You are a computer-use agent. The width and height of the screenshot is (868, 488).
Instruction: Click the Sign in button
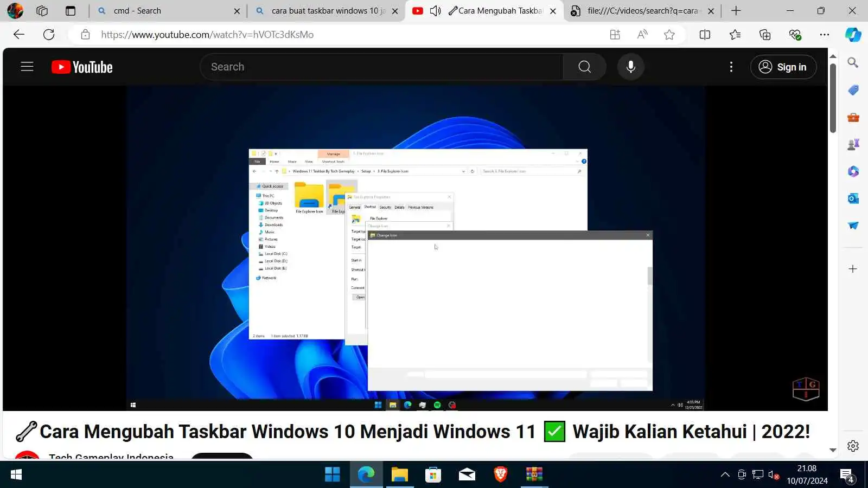click(x=783, y=67)
